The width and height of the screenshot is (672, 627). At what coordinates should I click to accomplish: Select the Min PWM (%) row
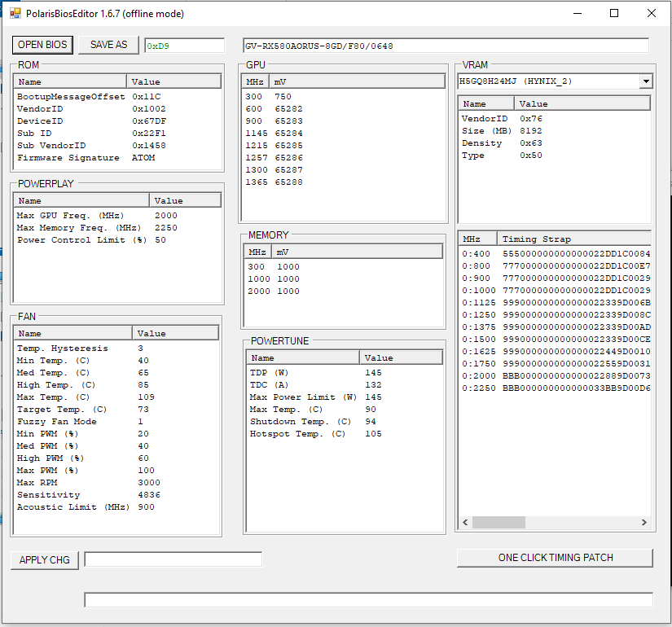(x=116, y=434)
